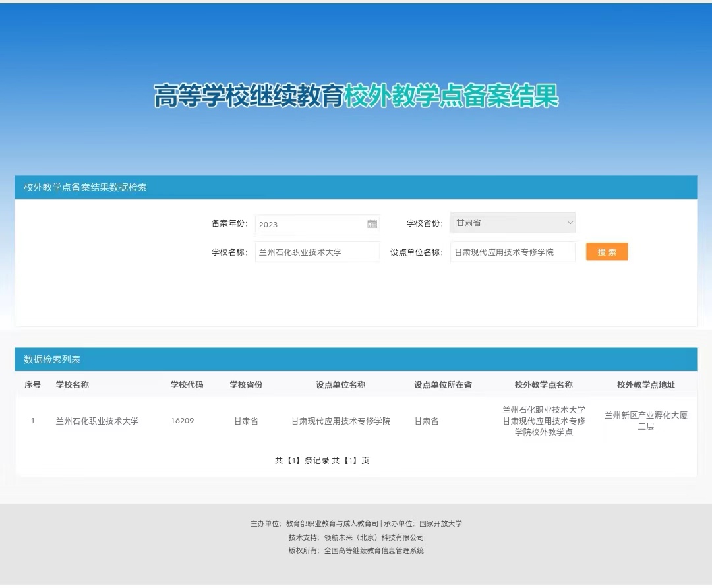
Task: Select the 设点单位所在省 cell 甘肃省
Action: [427, 421]
